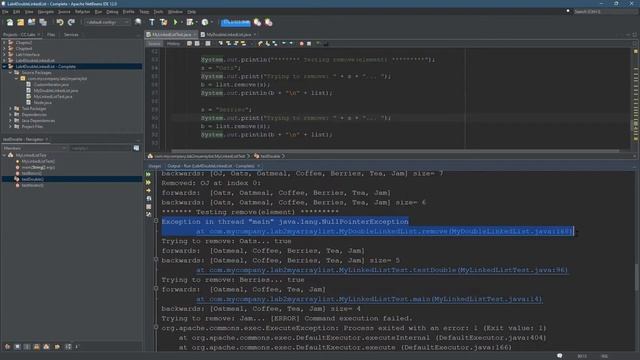
Task: Switch to History view of the editor
Action: pyautogui.click(x=173, y=44)
